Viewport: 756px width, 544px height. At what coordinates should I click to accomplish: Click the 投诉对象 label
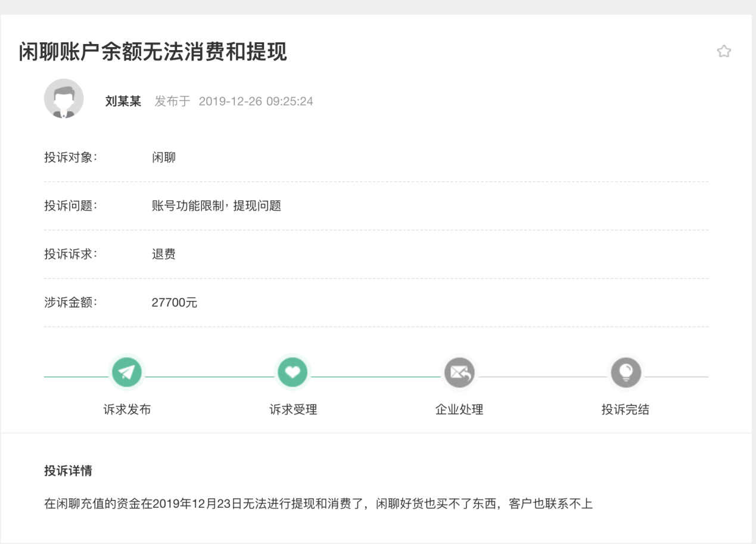[70, 158]
